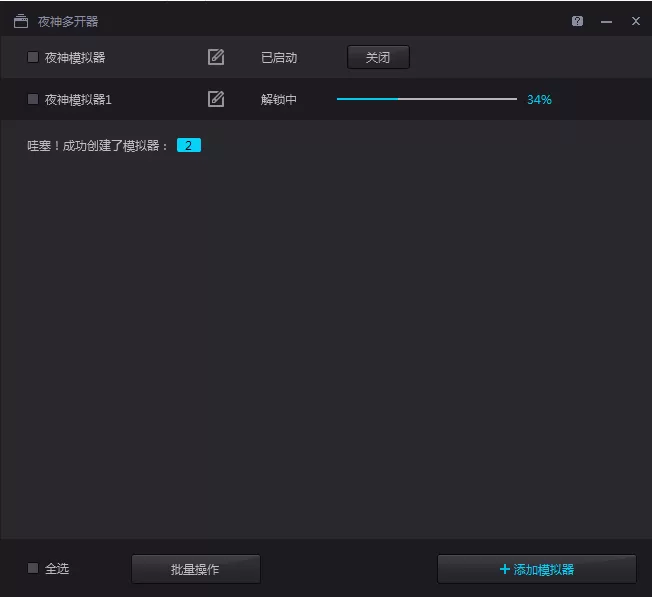Select the 夜神模拟器1 row name
The height and width of the screenshot is (597, 652).
coord(78,99)
